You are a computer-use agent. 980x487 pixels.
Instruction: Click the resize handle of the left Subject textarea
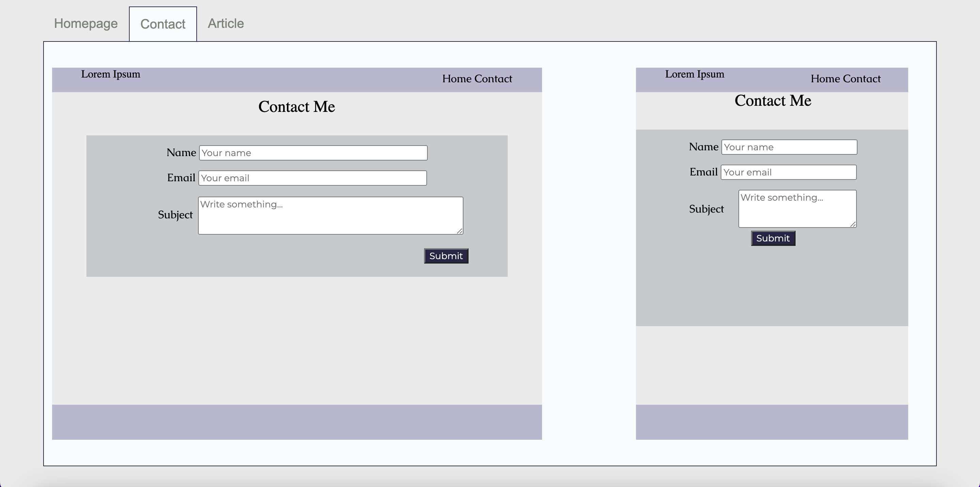[x=460, y=232]
